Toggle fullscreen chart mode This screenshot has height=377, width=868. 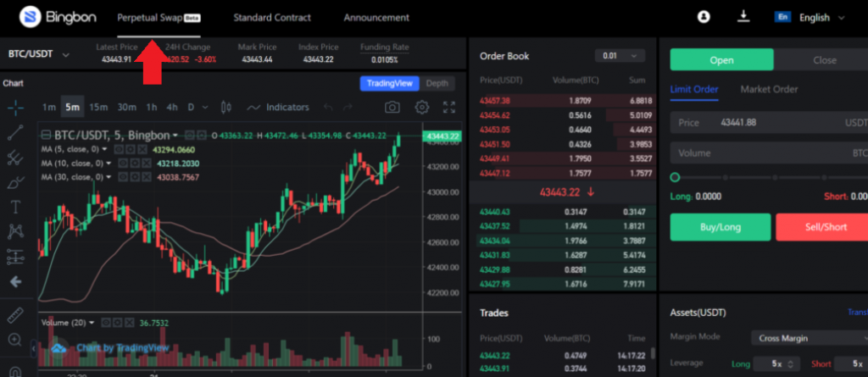click(449, 107)
